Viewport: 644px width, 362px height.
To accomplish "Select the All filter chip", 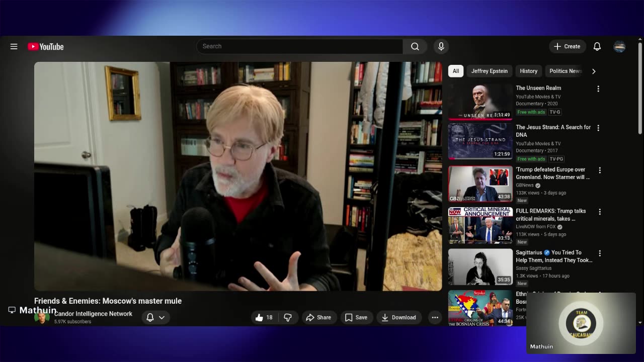I will (456, 71).
